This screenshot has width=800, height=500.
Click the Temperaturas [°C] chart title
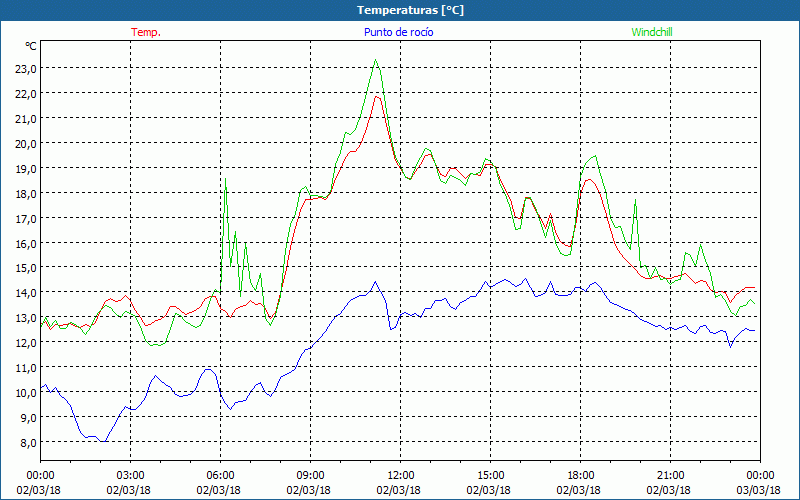point(410,10)
